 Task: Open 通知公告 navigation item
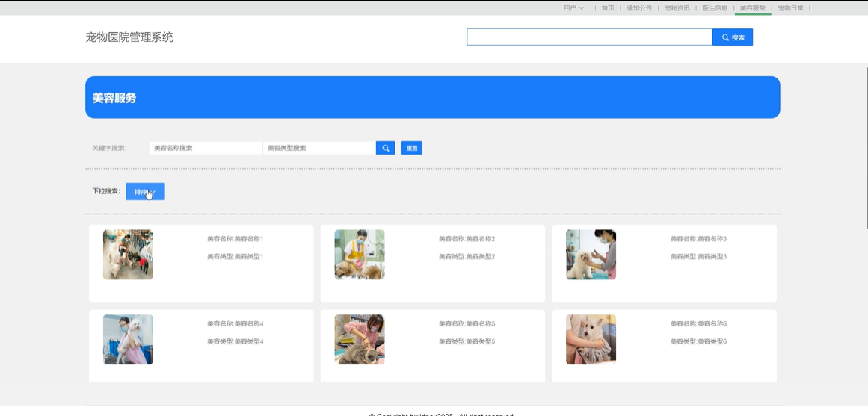[639, 7]
